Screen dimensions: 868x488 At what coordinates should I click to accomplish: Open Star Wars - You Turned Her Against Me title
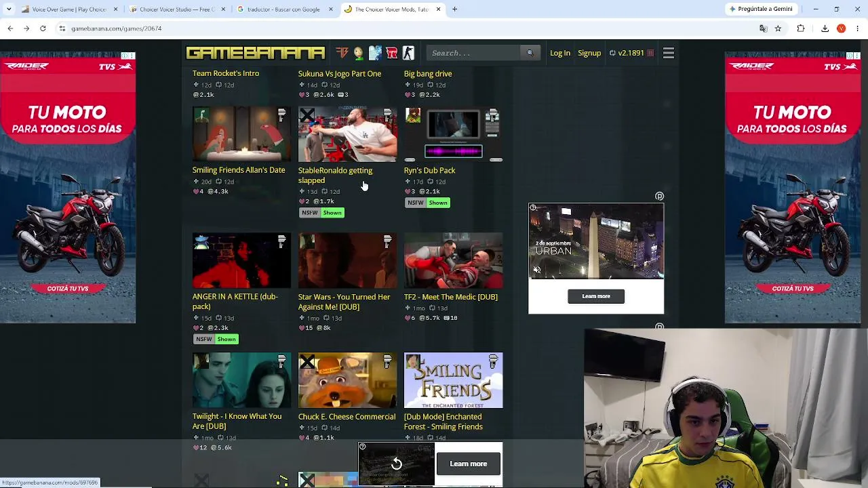344,302
